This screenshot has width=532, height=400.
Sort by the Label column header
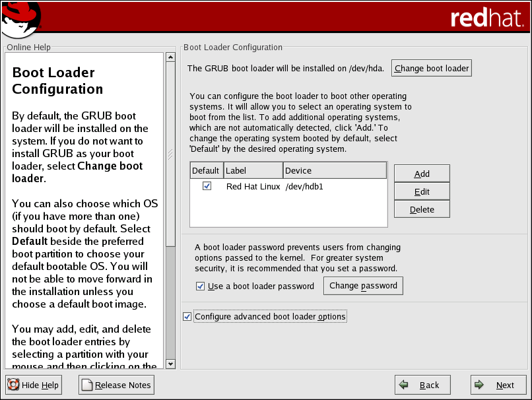[253, 171]
